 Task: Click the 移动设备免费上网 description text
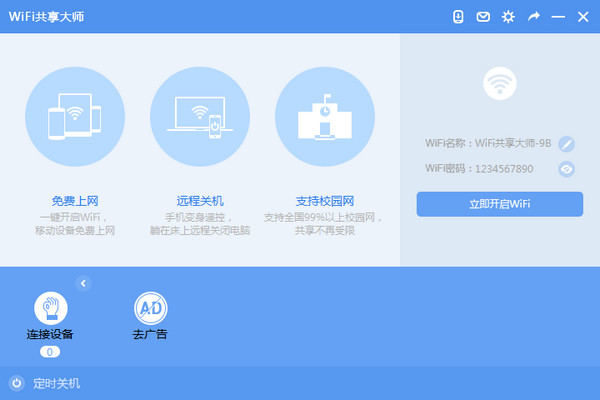tap(75, 230)
